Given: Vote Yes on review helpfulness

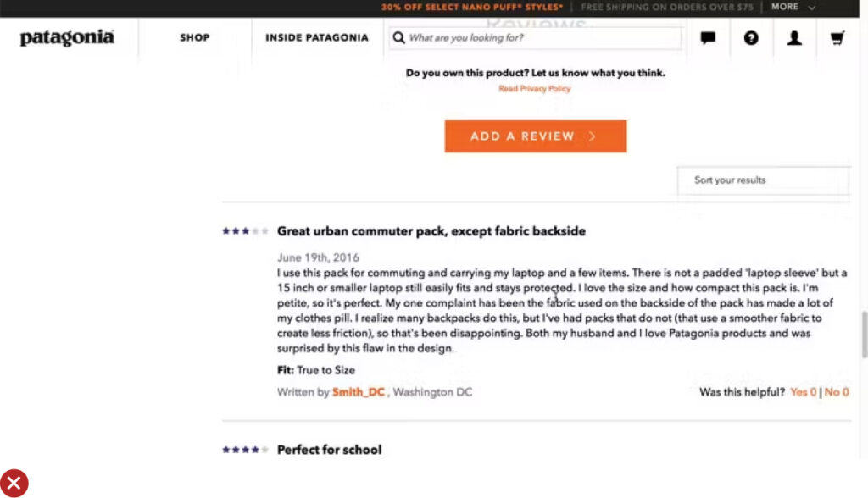Looking at the screenshot, I should (803, 392).
